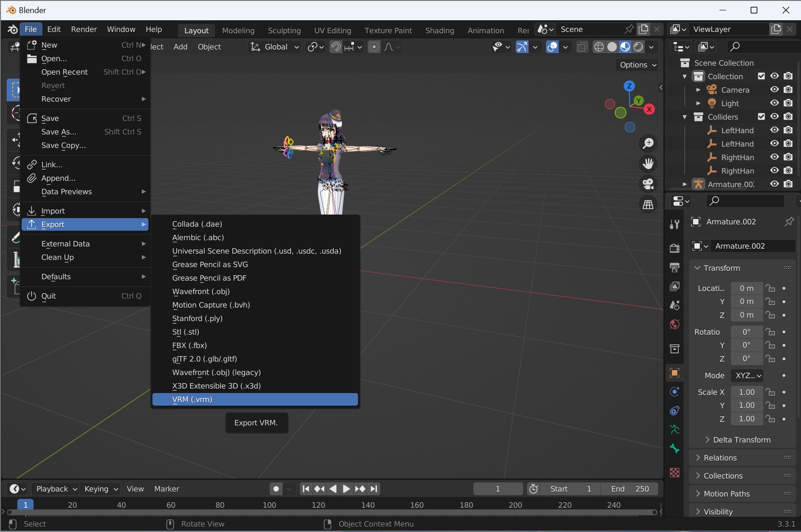Image resolution: width=801 pixels, height=532 pixels.
Task: Select wireframe viewport shading icon
Action: [599, 47]
